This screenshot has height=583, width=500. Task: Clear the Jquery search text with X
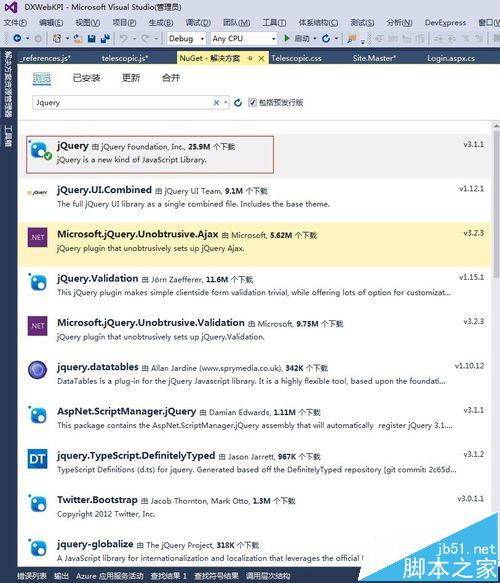tap(216, 103)
